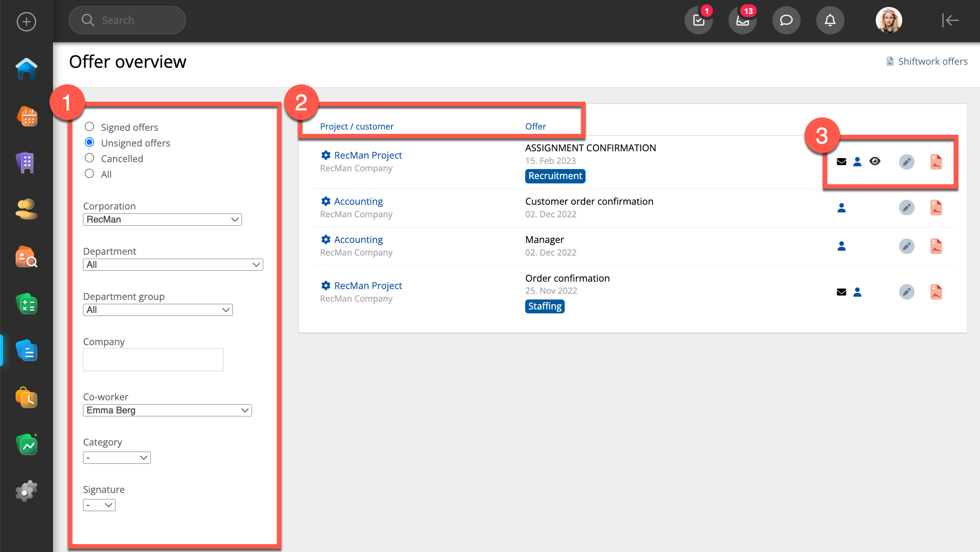This screenshot has width=980, height=552.
Task: Click the Company input field
Action: click(x=153, y=360)
